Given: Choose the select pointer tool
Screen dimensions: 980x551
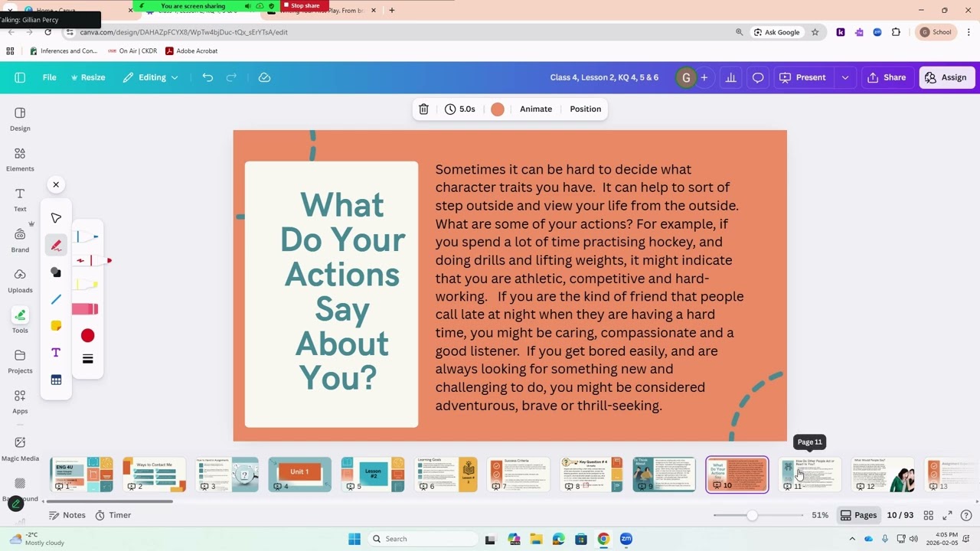Looking at the screenshot, I should [x=56, y=218].
